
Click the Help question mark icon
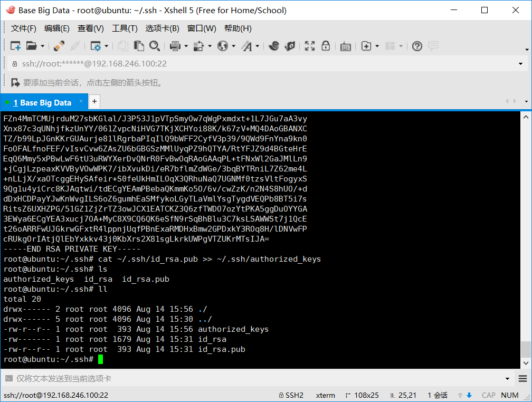(x=417, y=46)
